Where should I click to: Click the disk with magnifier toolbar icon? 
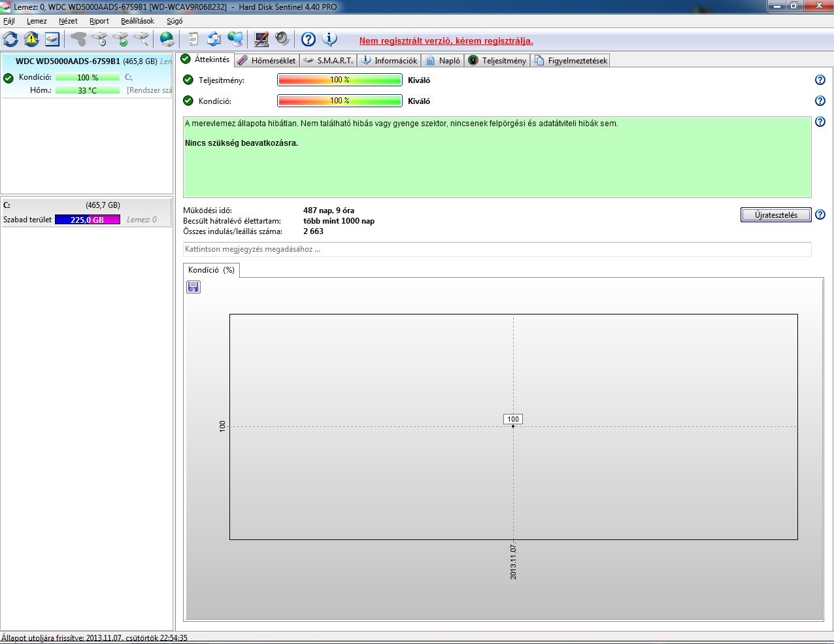click(141, 39)
